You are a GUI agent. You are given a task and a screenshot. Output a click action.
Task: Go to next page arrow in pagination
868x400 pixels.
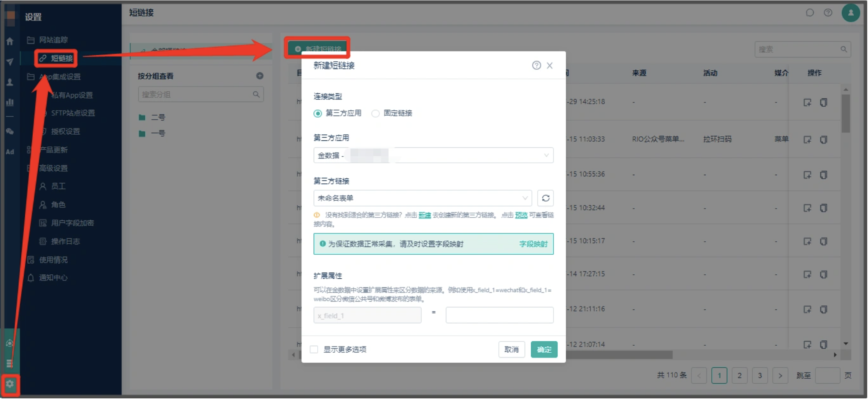pos(780,376)
